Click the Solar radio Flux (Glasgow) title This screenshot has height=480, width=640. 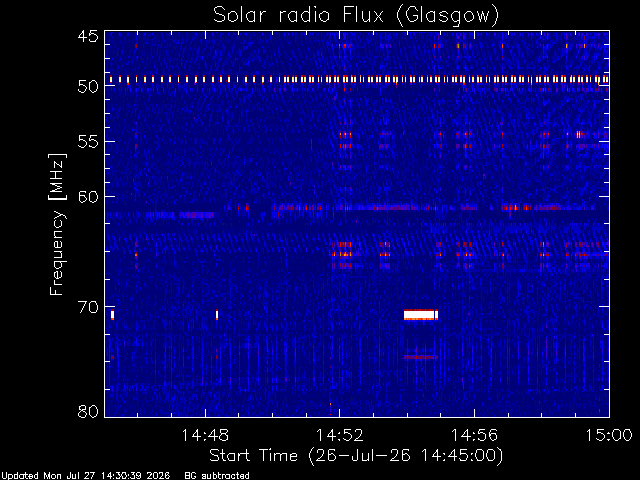click(x=356, y=15)
